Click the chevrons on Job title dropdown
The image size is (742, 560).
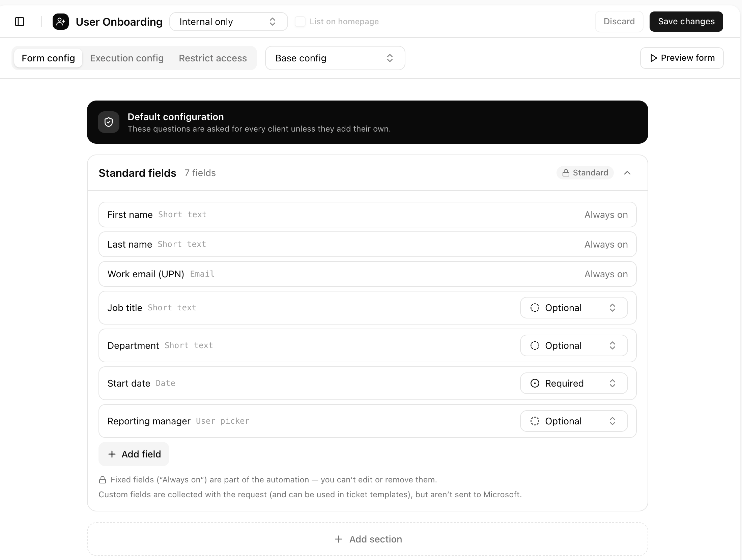click(612, 308)
